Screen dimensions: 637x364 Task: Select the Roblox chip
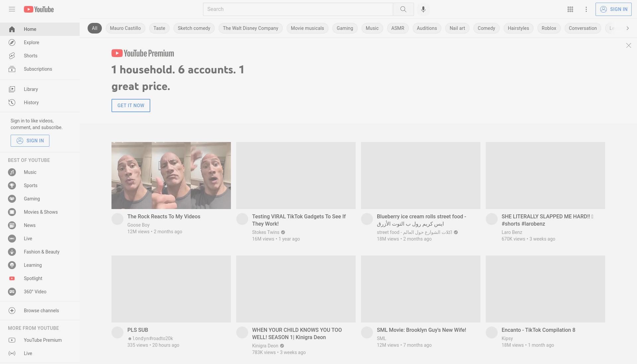click(x=549, y=28)
